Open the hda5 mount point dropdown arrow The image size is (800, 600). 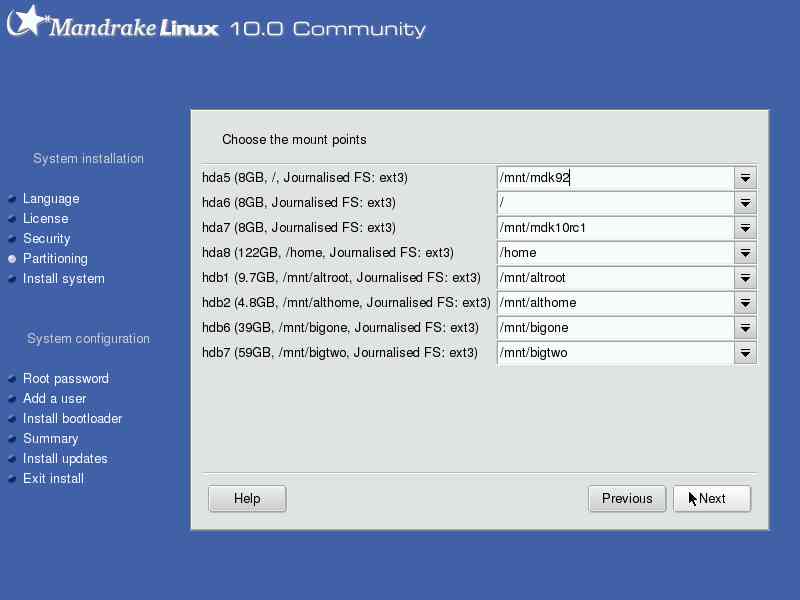coord(745,178)
